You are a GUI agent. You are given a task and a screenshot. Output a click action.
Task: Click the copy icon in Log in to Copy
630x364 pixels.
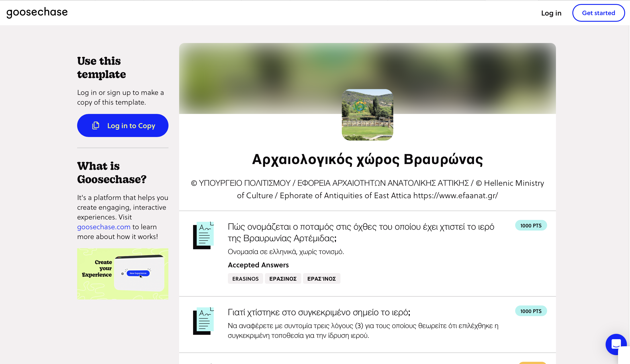[x=96, y=125]
